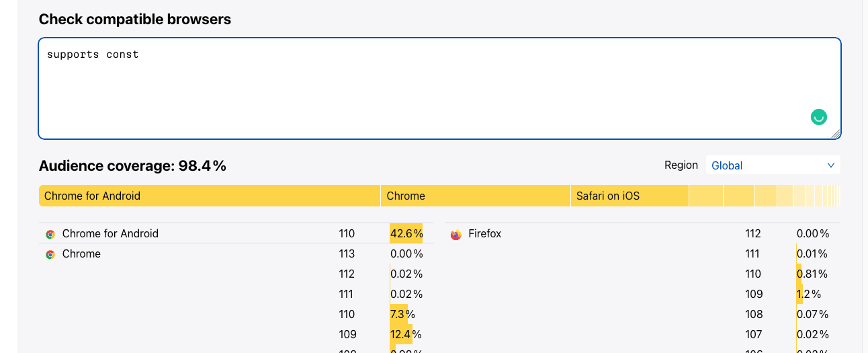This screenshot has height=353, width=868.
Task: Click the Chrome row label
Action: (81, 254)
